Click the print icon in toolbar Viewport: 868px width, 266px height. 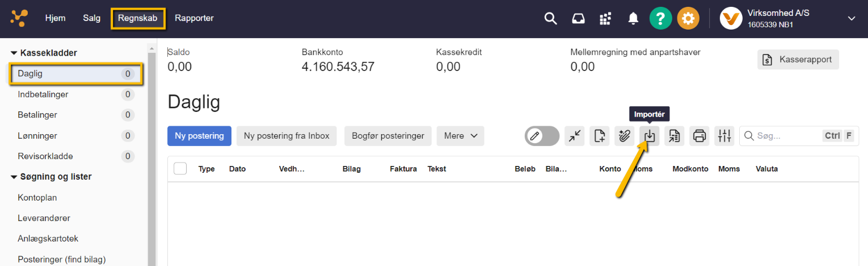(x=699, y=136)
